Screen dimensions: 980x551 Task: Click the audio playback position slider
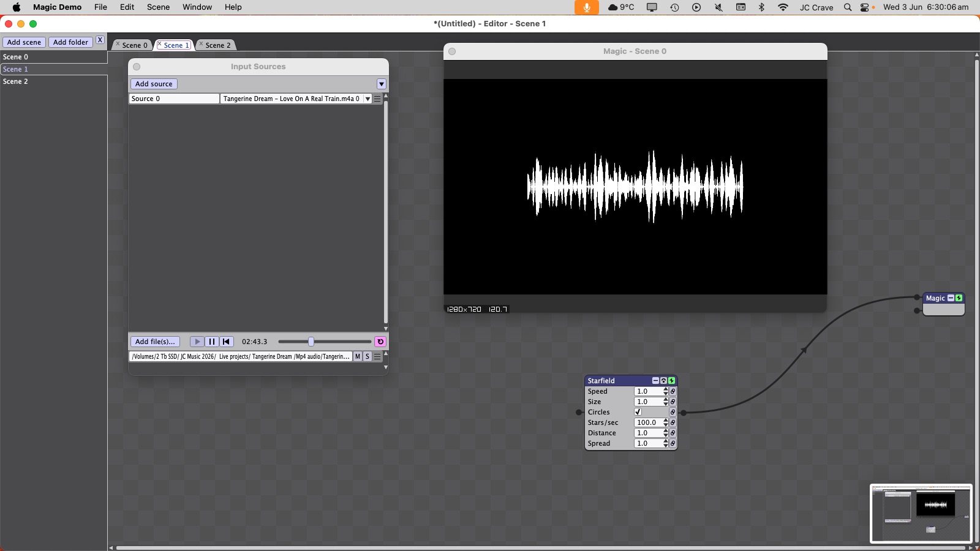(325, 342)
